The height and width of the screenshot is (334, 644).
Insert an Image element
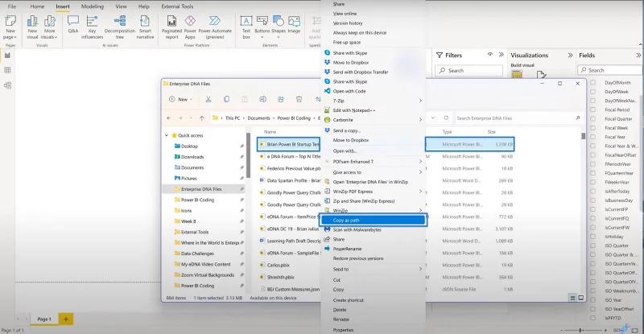coord(294,21)
